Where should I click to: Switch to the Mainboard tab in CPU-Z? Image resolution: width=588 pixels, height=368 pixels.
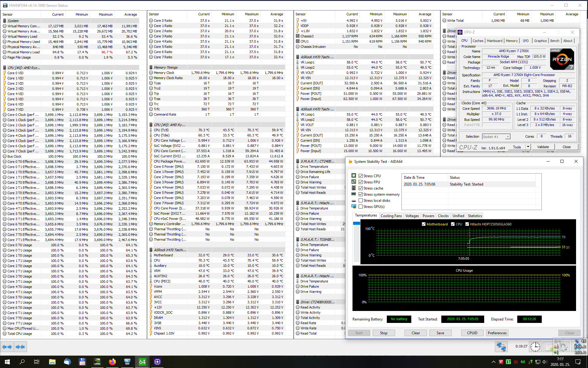tap(494, 41)
